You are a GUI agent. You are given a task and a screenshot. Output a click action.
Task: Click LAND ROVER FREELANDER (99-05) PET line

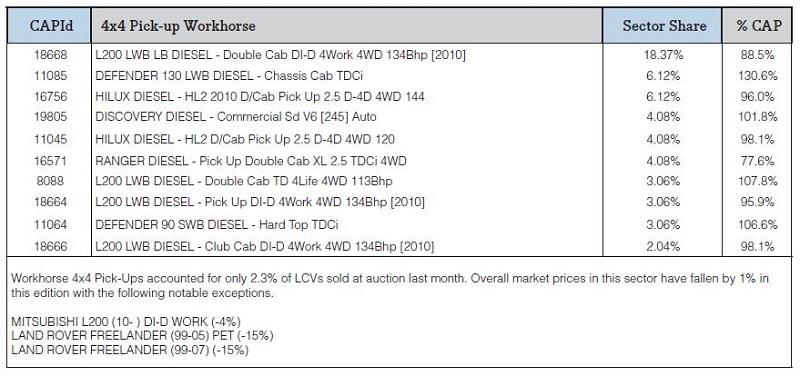(142, 336)
